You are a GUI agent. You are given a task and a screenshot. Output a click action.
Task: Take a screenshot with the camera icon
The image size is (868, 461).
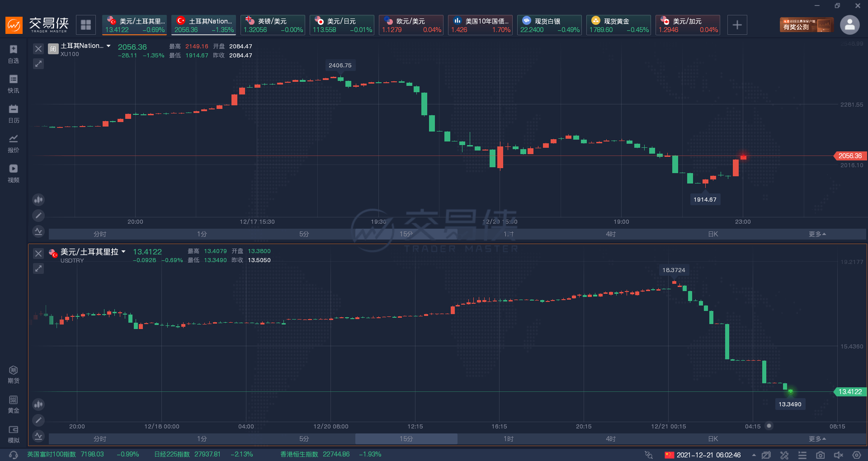(820, 455)
